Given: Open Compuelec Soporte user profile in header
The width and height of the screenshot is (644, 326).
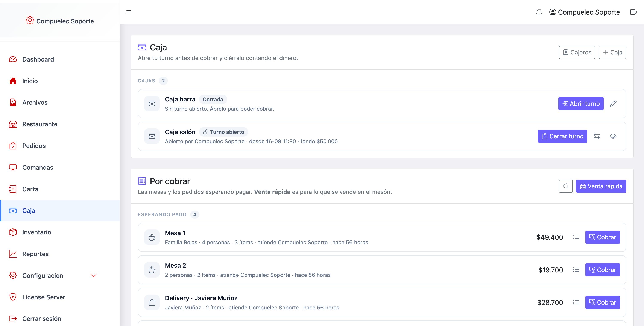Looking at the screenshot, I should [584, 12].
